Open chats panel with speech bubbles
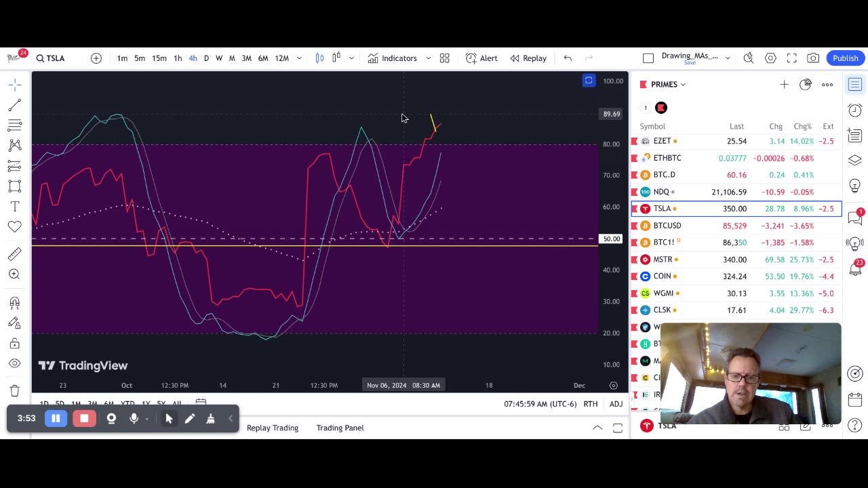The image size is (868, 488). tap(855, 218)
